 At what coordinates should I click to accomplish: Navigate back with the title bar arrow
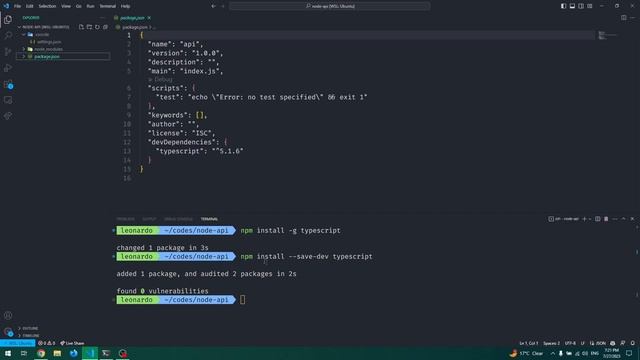pyautogui.click(x=213, y=6)
